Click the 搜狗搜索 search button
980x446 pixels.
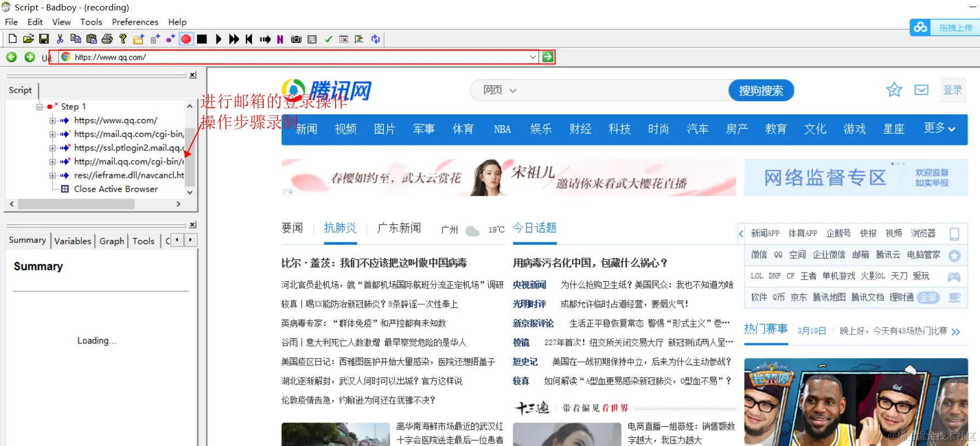pos(761,91)
